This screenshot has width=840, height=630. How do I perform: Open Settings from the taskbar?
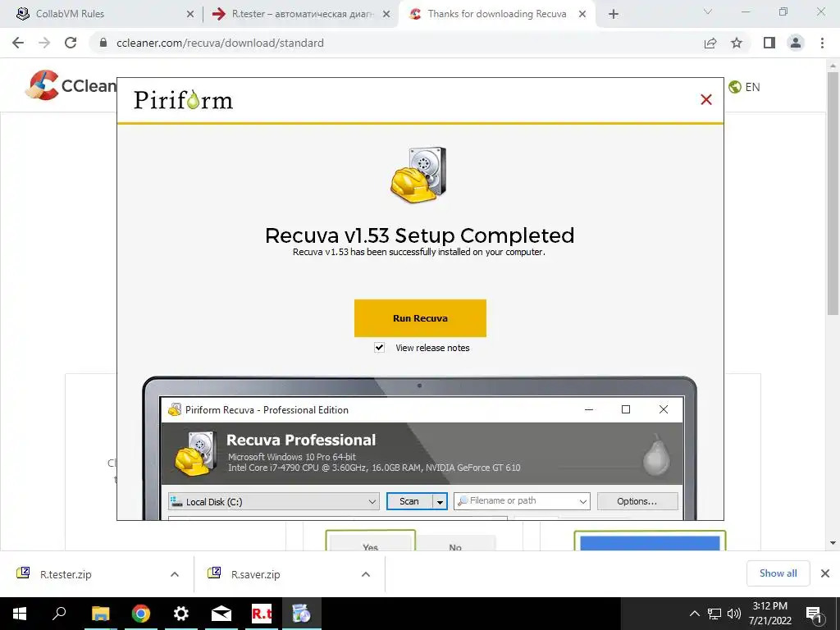coord(181,614)
